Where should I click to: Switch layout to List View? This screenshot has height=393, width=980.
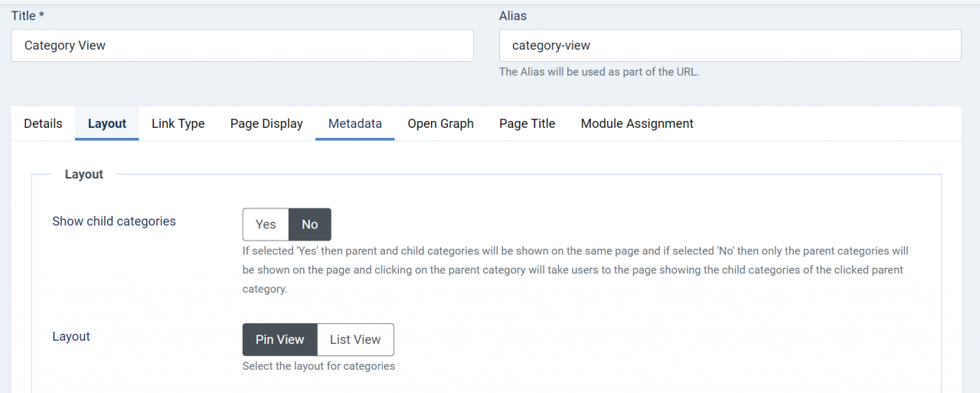tap(355, 339)
